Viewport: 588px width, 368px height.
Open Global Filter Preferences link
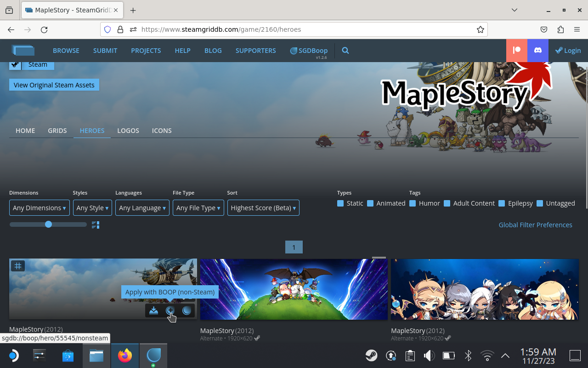(536, 225)
